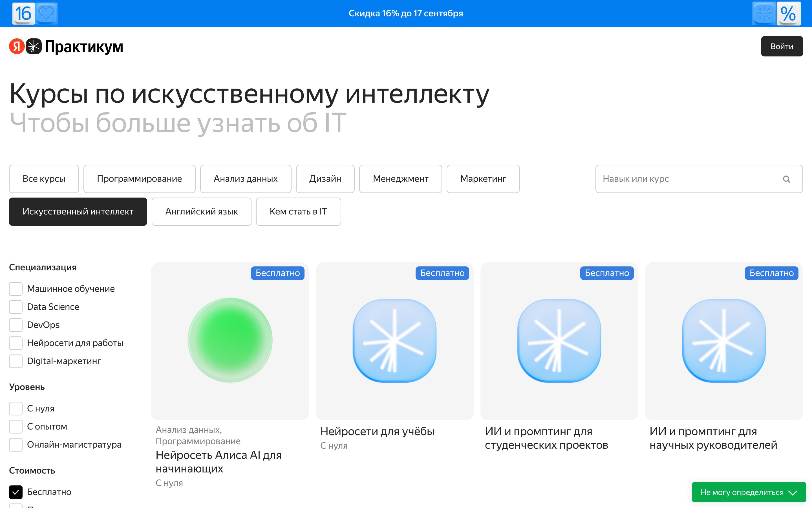Open the 'Не могу определиться' green button

click(749, 492)
